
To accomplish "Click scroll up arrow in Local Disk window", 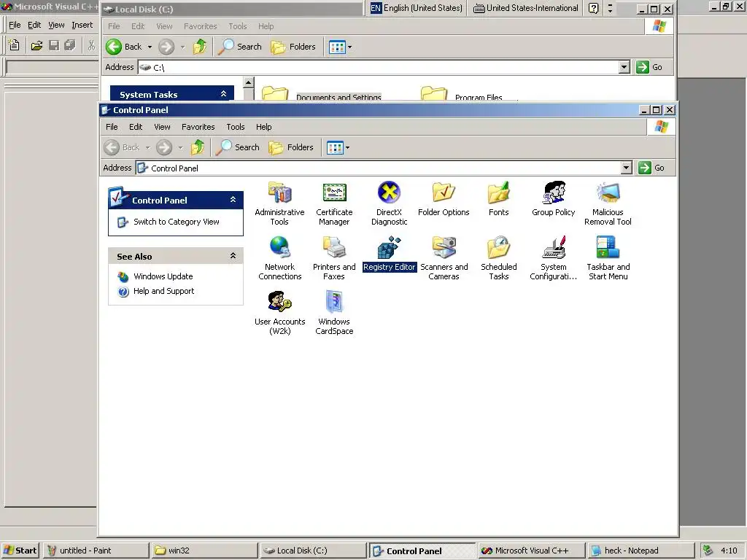I will click(248, 83).
